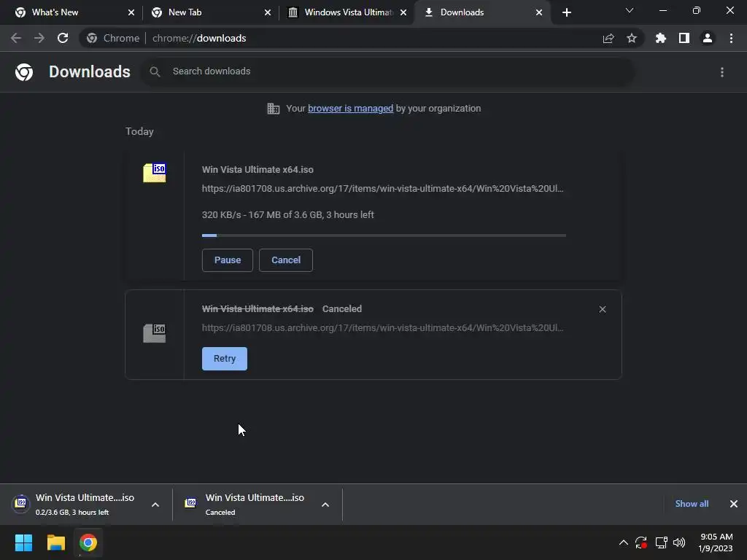747x560 pixels.
Task: Open the volume speaker tray icon
Action: [x=679, y=542]
